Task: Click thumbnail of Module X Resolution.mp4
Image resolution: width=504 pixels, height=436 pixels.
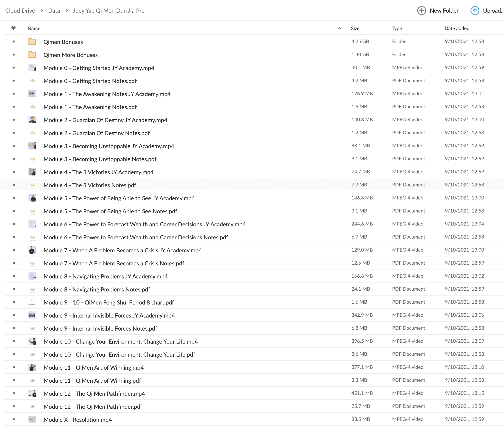Action: point(32,420)
